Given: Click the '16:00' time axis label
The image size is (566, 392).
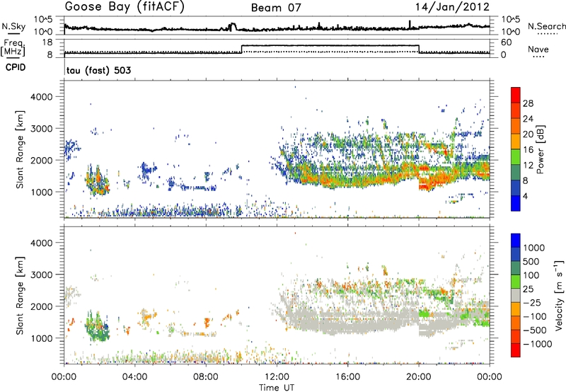Looking at the screenshot, I should 347,377.
